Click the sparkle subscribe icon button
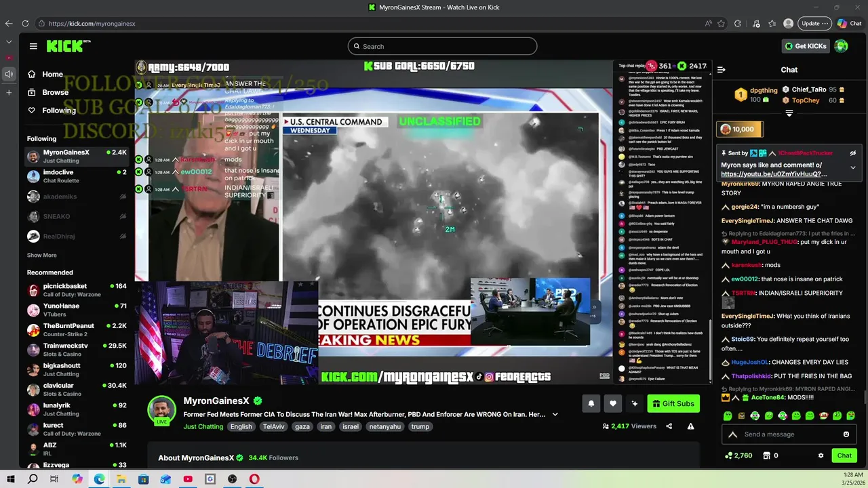868x488 pixels. (635, 403)
